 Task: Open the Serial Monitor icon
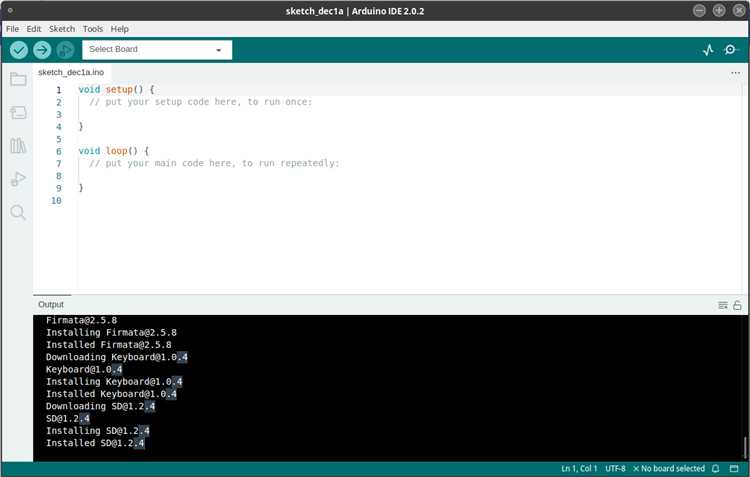click(730, 50)
